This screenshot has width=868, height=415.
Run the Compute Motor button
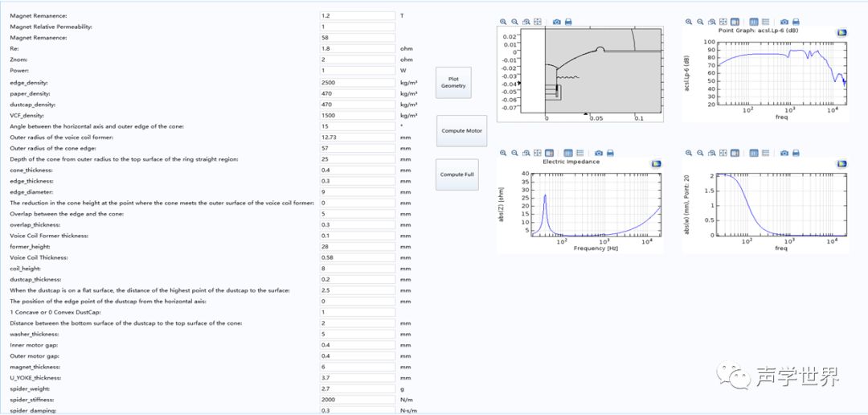click(461, 130)
